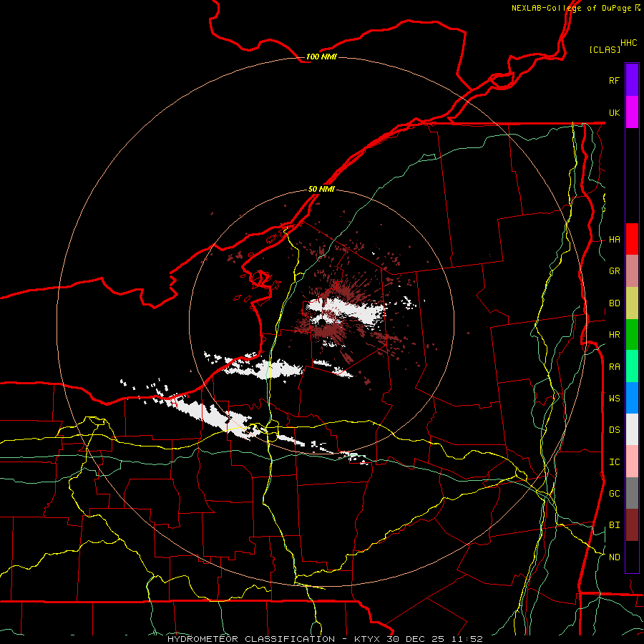Click the RF purple legend color
644x644 pixels.
pos(632,80)
